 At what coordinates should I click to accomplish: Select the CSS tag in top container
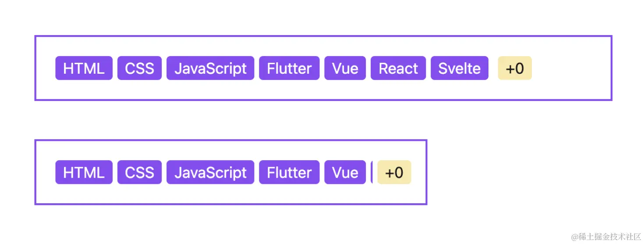[139, 68]
